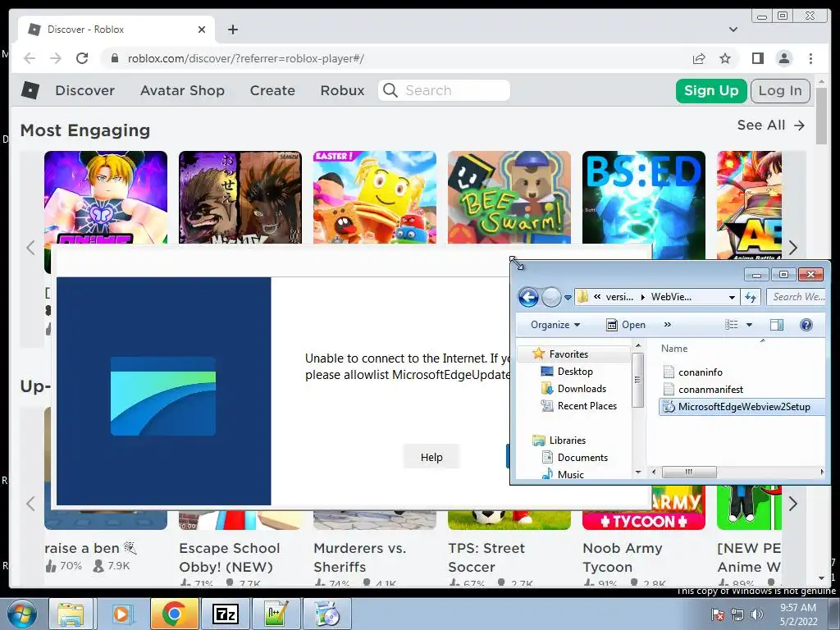Go back in the Explorer window
840x630 pixels.
tap(528, 297)
